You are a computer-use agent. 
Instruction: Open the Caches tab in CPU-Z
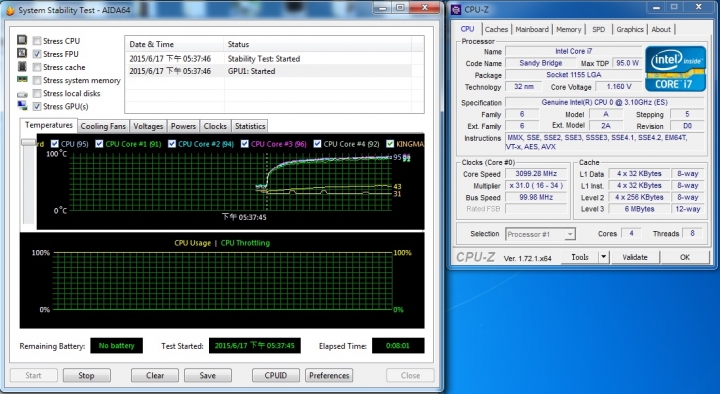tap(496, 29)
